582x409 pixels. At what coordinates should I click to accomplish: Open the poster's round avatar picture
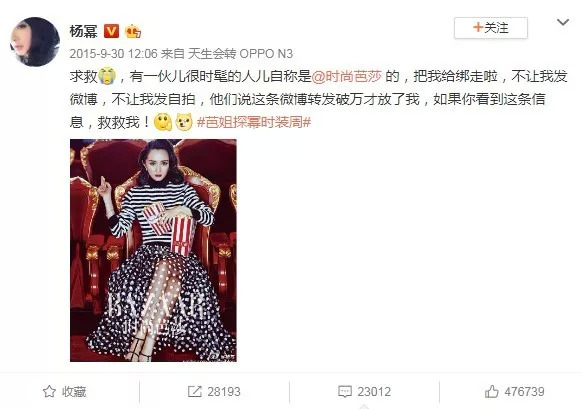tap(35, 42)
